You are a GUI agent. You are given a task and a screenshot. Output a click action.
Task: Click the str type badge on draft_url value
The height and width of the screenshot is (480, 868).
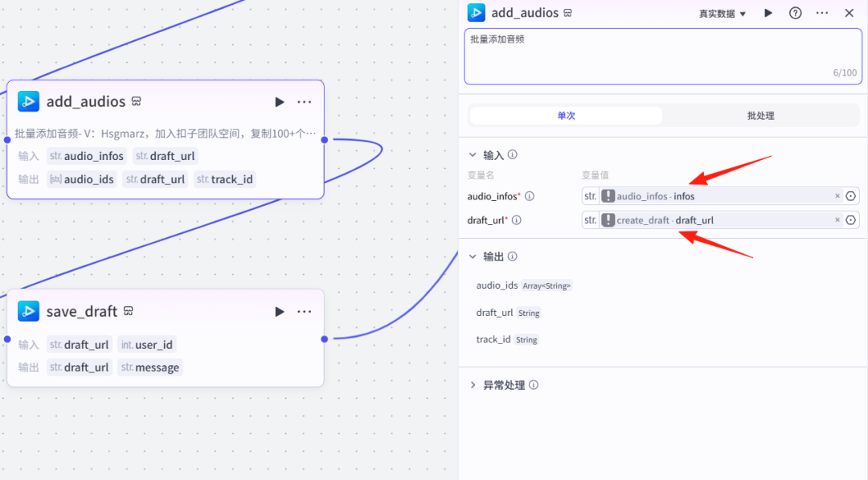pyautogui.click(x=589, y=219)
